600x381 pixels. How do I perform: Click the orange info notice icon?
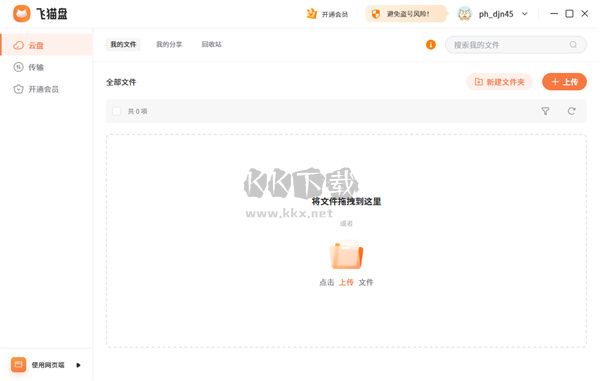pos(431,45)
